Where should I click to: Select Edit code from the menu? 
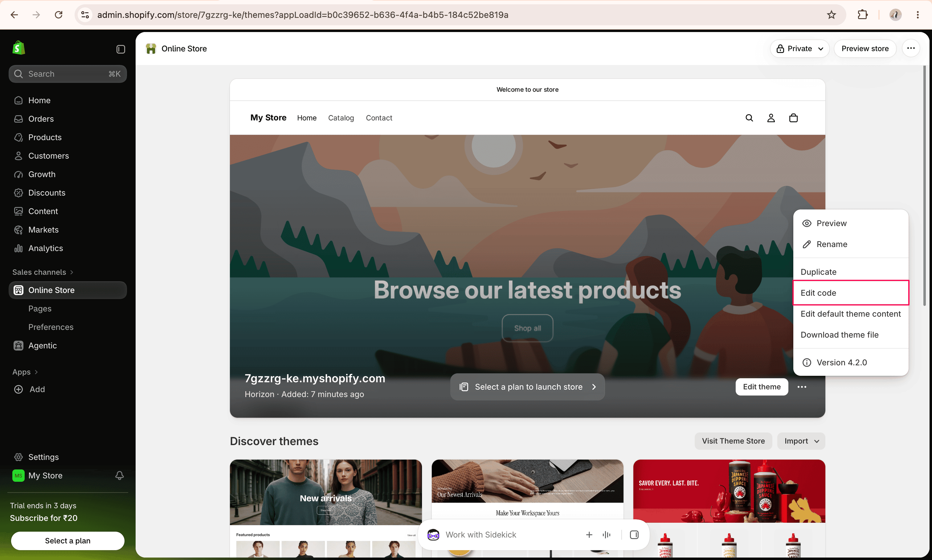point(851,293)
